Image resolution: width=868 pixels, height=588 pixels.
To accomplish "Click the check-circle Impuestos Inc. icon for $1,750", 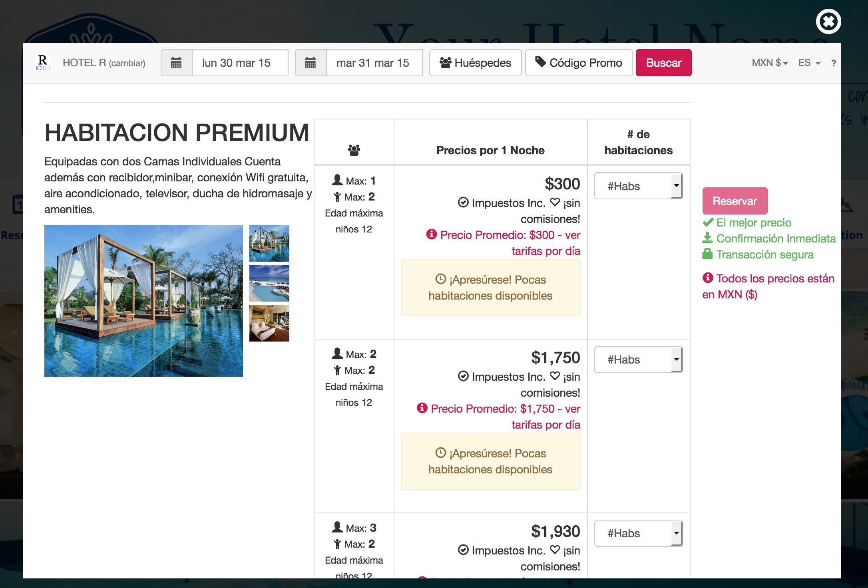I will [463, 376].
